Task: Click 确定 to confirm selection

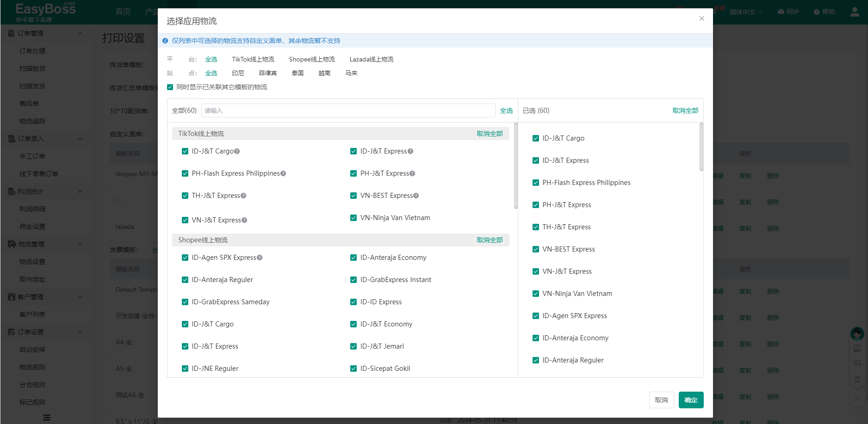Action: pyautogui.click(x=691, y=400)
